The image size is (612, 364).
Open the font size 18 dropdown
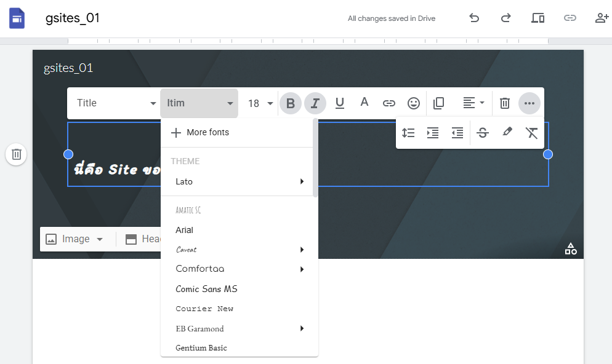pos(260,103)
